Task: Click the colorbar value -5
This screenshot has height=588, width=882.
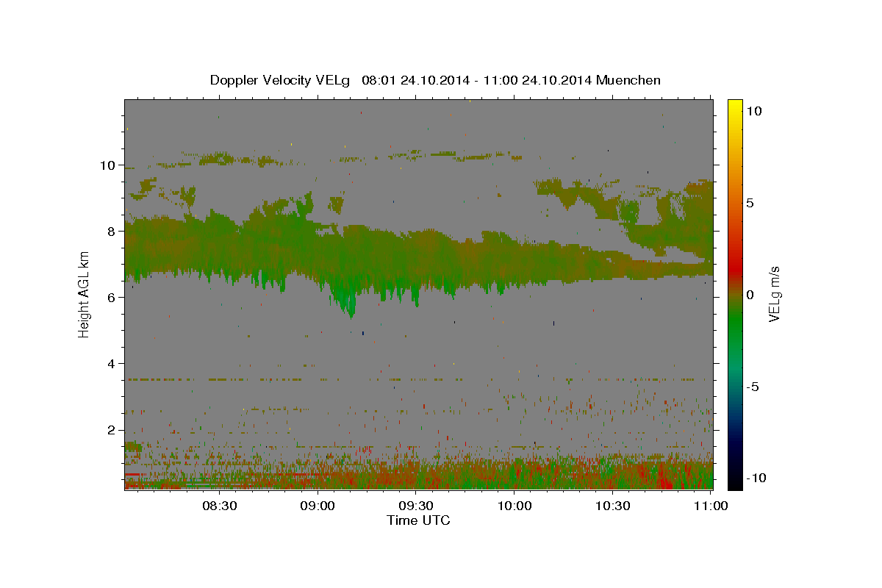Action: [753, 387]
